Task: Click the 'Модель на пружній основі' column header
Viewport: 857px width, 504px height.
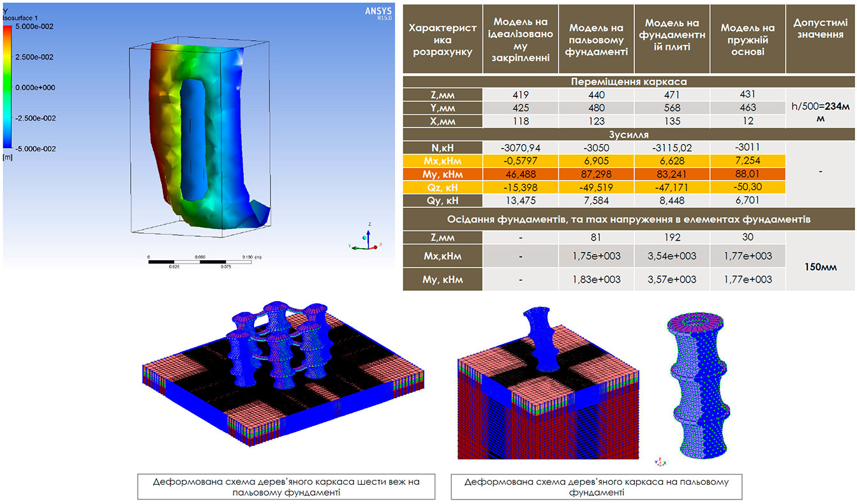Action: pos(747,39)
